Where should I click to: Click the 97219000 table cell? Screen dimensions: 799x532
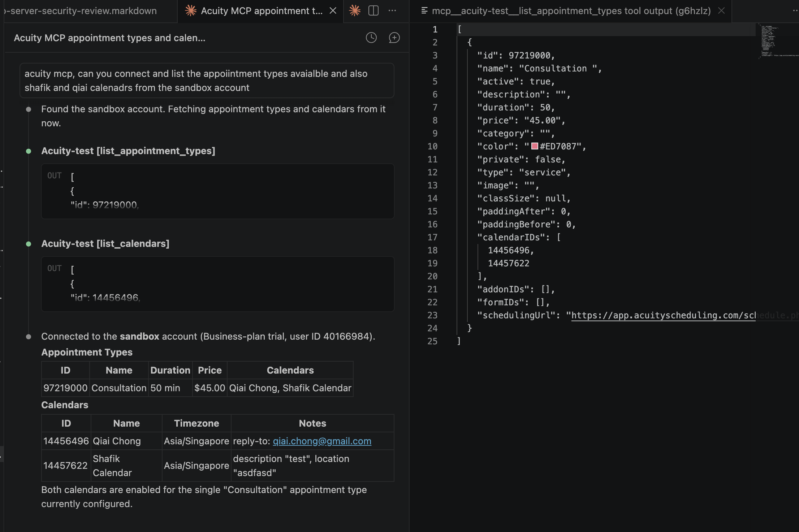(65, 388)
